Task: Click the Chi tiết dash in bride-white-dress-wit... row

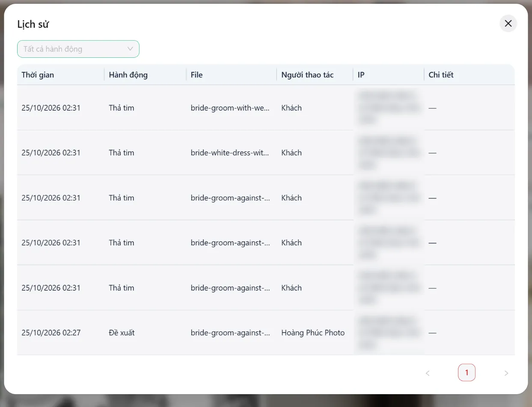Action: (432, 153)
